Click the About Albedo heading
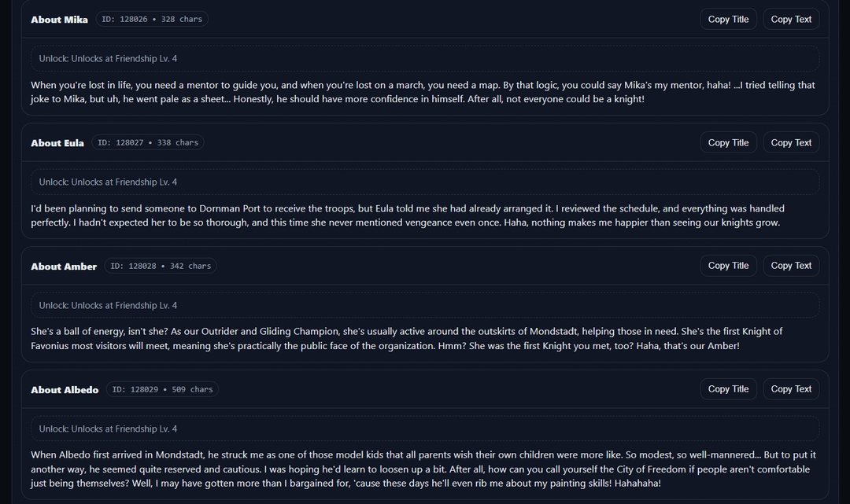The height and width of the screenshot is (504, 850). (x=65, y=390)
